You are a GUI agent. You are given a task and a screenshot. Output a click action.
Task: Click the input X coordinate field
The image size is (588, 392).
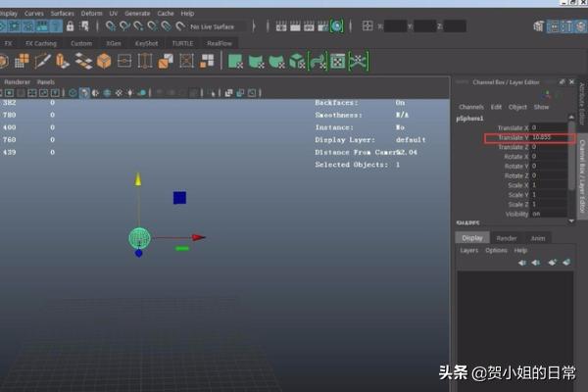point(395,26)
